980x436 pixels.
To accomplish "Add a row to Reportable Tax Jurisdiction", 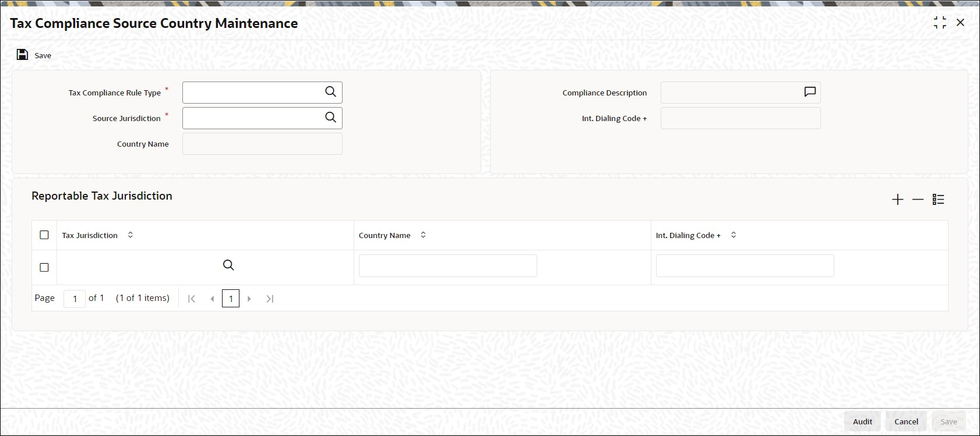I will click(x=898, y=200).
